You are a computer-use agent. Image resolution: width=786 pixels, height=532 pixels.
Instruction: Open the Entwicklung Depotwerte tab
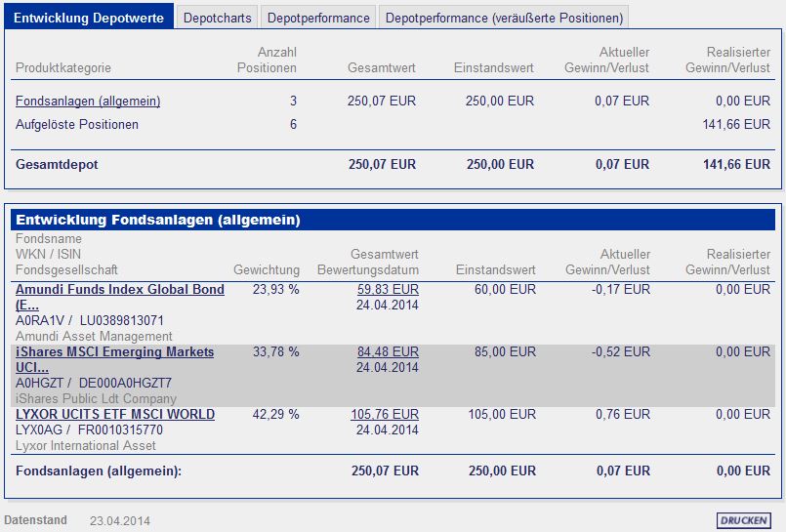pos(89,18)
